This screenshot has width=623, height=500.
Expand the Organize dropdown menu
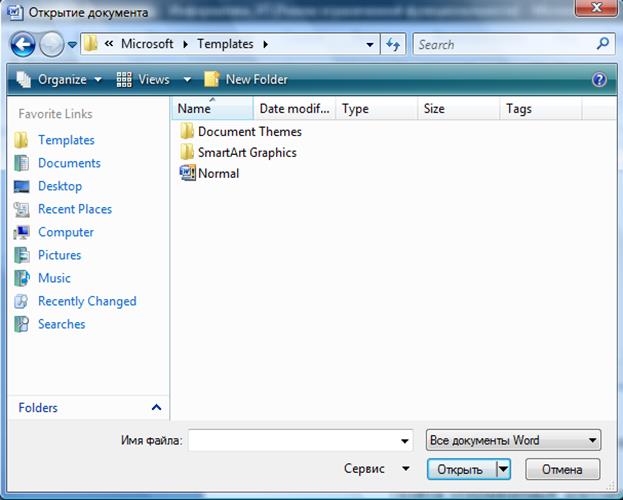(59, 79)
